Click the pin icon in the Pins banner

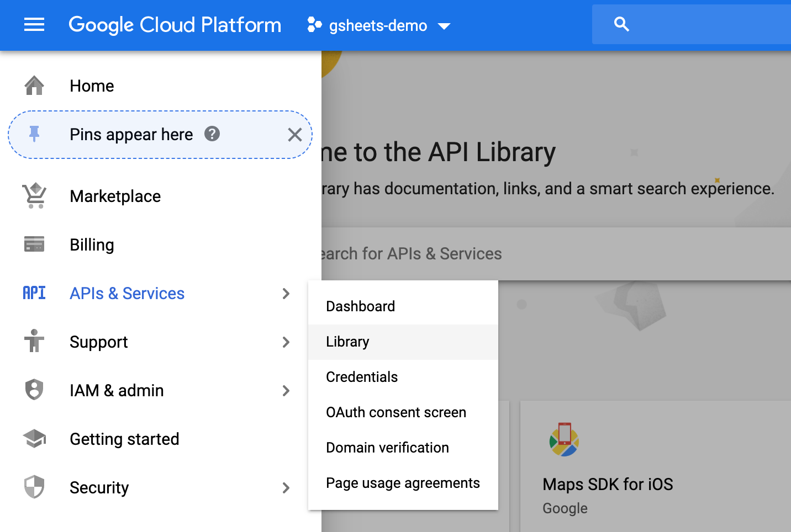point(34,134)
